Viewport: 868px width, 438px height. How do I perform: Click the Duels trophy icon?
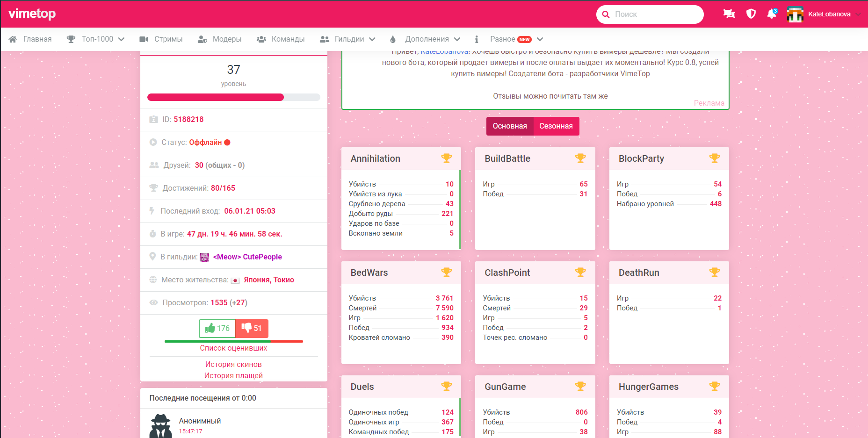(447, 387)
